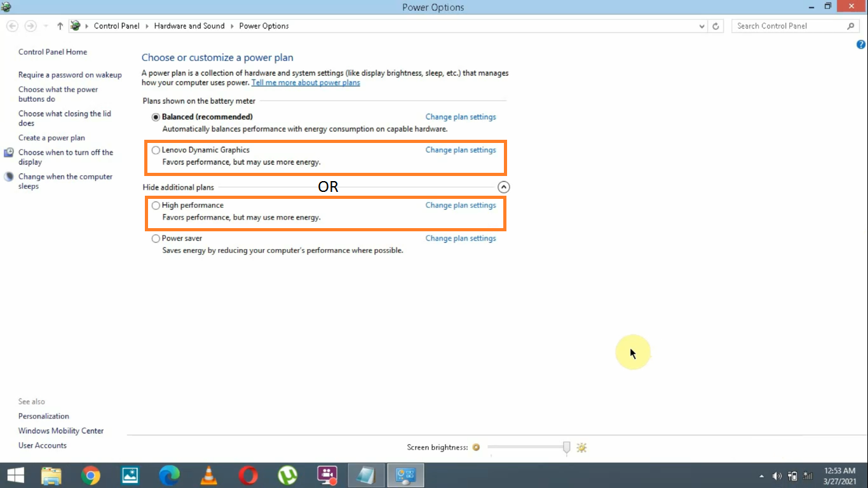Open the Windows Start menu
The image size is (868, 488).
coord(15,475)
